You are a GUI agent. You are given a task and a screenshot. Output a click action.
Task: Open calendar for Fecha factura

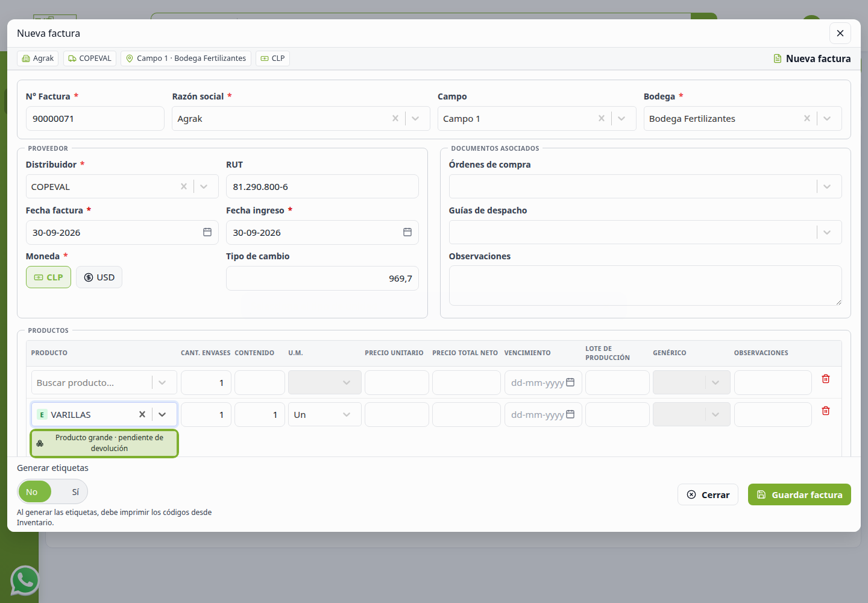click(x=207, y=232)
